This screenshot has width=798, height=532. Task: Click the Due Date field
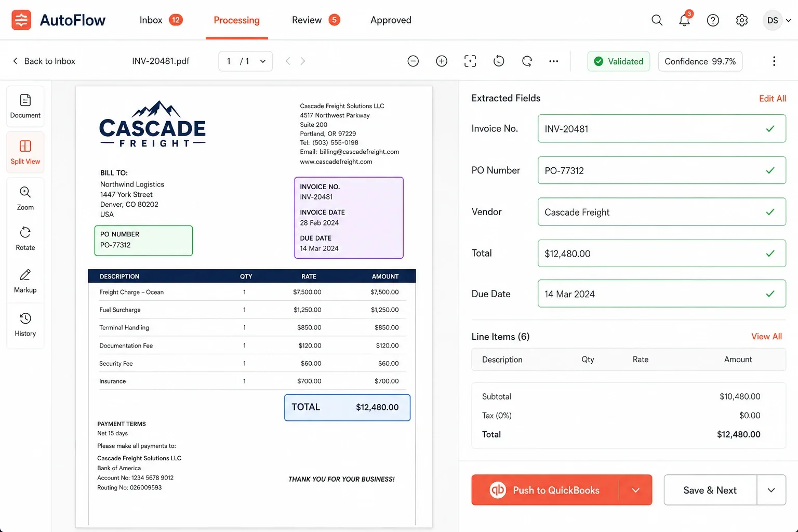click(x=662, y=294)
